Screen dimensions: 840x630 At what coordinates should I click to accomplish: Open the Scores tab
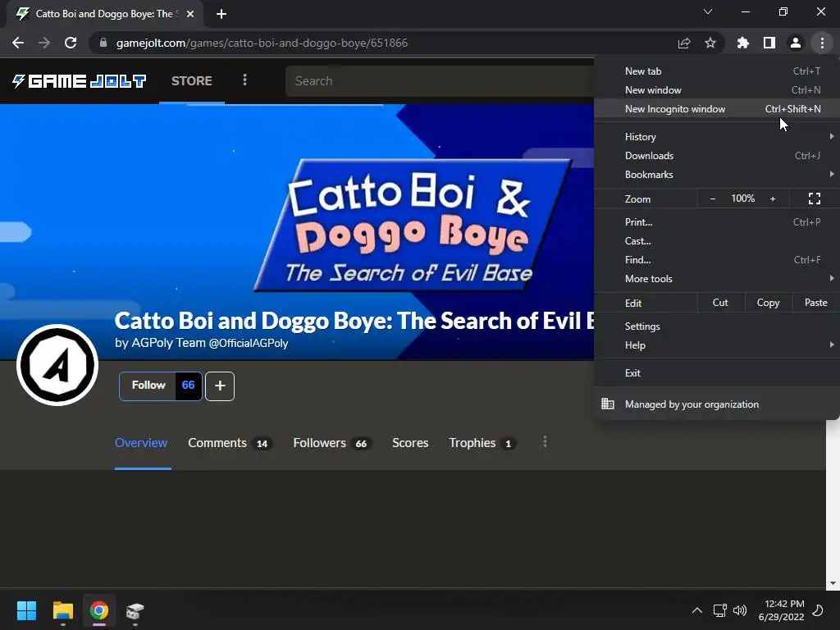[410, 443]
